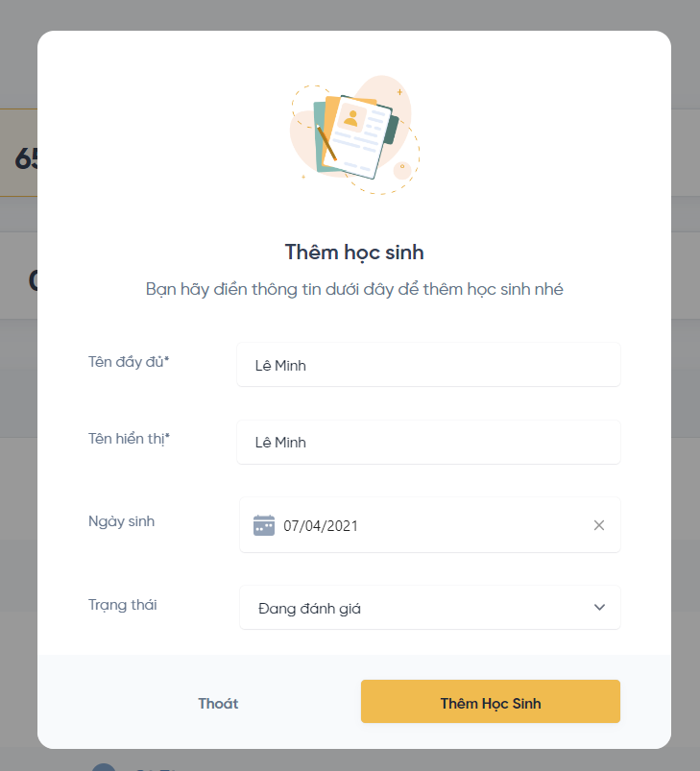Click the 'Tên hiển thị*' field label

click(129, 439)
